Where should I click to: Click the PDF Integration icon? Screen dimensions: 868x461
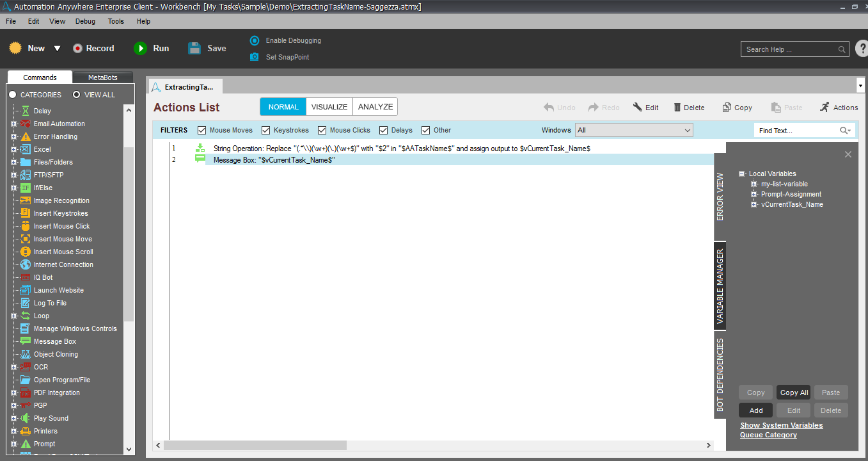[26, 392]
